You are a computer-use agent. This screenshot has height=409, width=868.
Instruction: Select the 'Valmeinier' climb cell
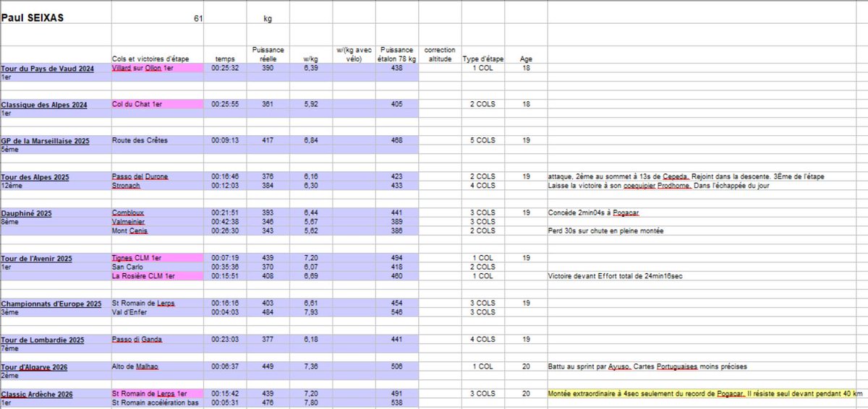click(158, 222)
